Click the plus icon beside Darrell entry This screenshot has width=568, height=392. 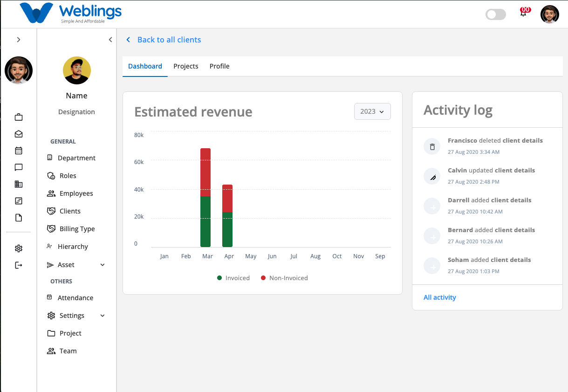(x=432, y=206)
